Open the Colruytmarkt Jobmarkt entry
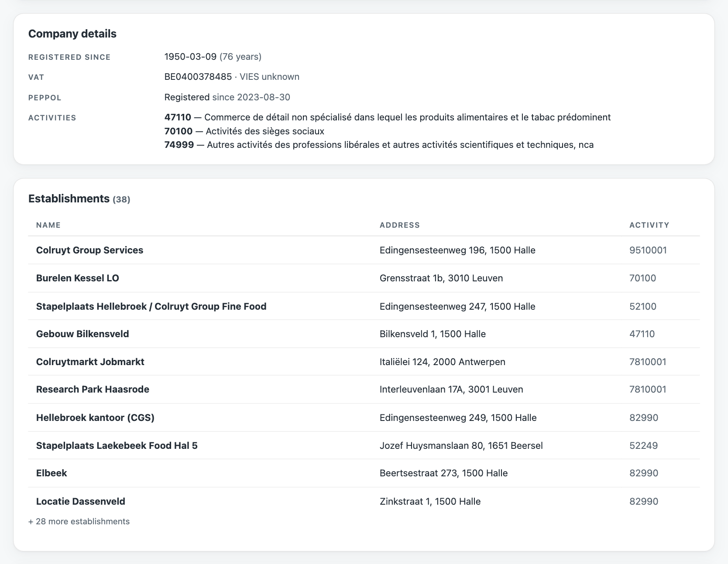Viewport: 728px width, 564px height. (x=364, y=362)
